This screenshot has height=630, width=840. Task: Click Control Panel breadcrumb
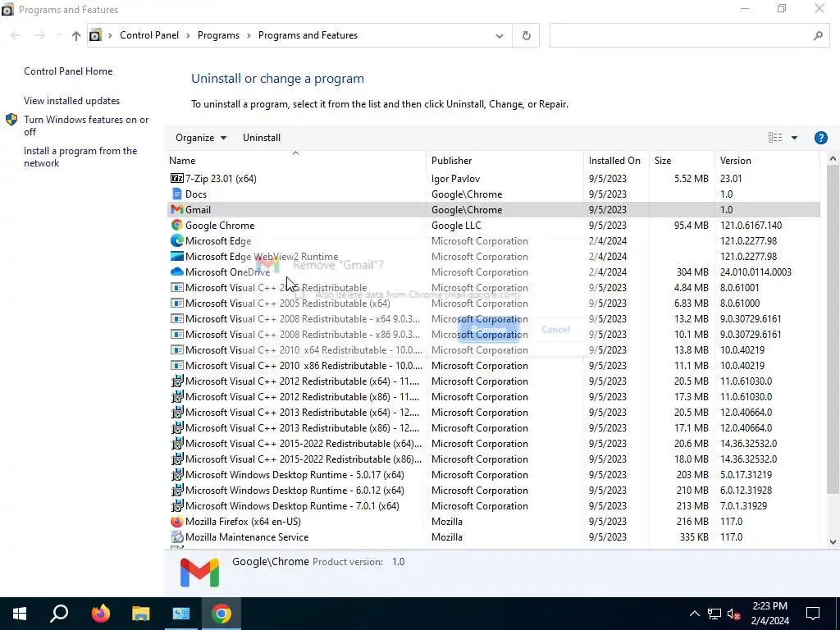coord(149,35)
